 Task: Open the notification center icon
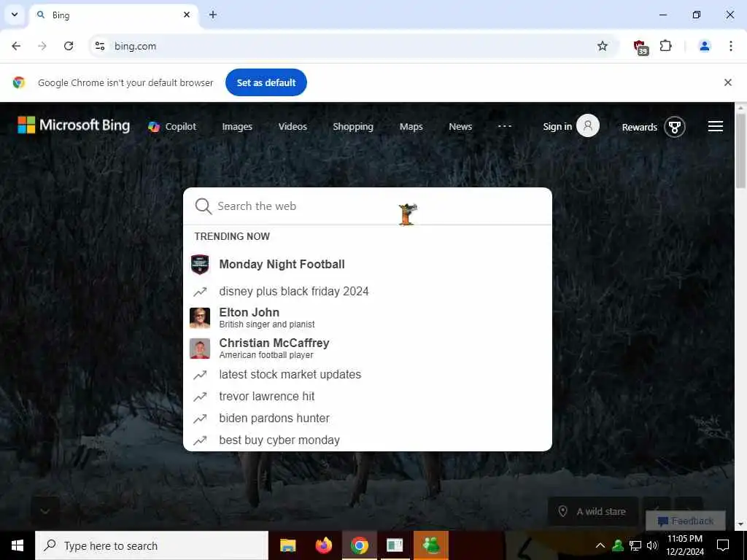[723, 545]
